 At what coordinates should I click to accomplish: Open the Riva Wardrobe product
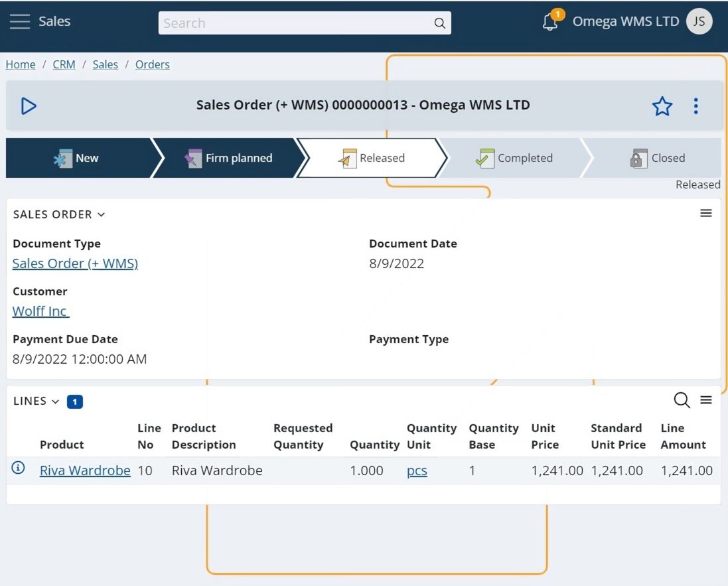(x=85, y=470)
